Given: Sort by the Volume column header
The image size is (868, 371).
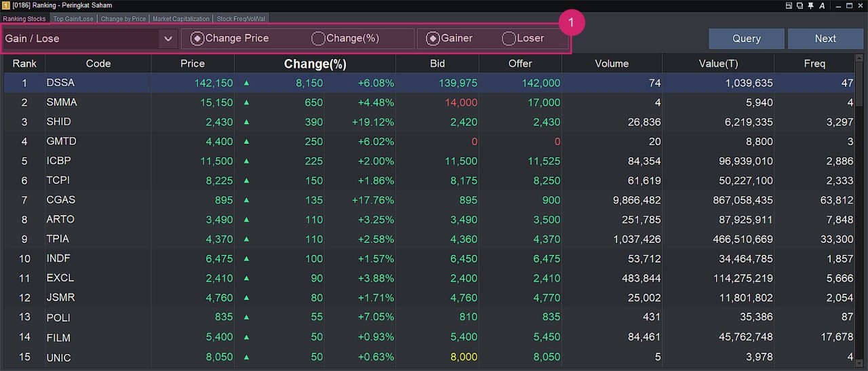Looking at the screenshot, I should click(612, 64).
